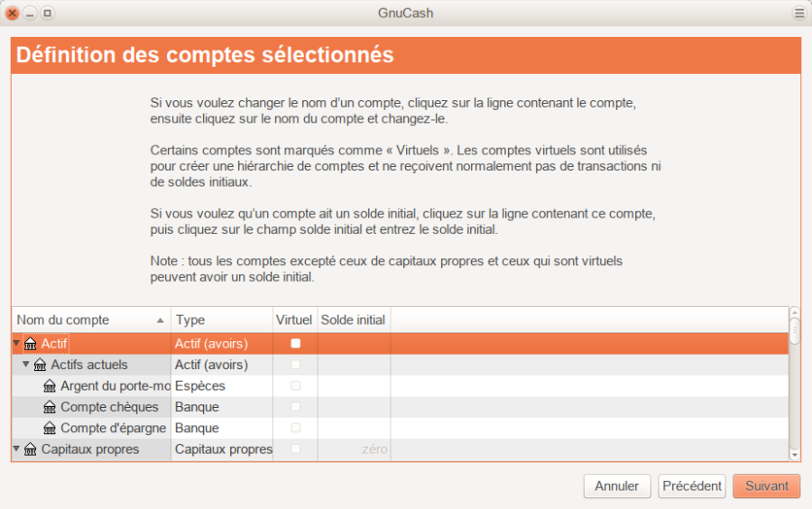Collapse the Actifs actuels subtree

[26, 365]
